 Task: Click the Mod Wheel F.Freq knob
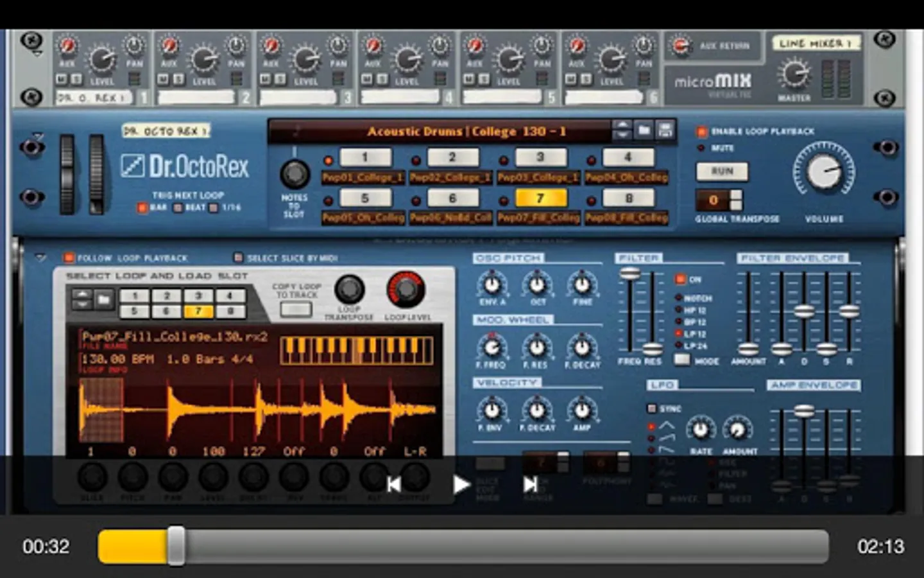(492, 347)
